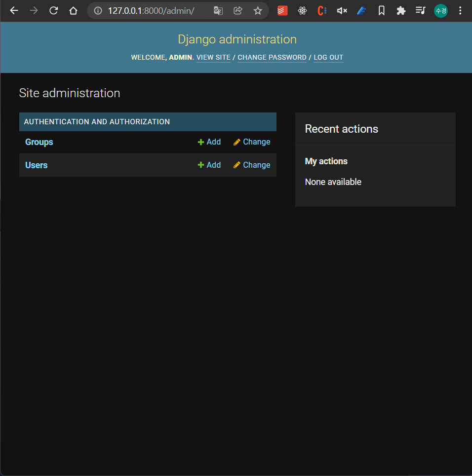Open the Chrome three-dot menu
The height and width of the screenshot is (476, 472).
[x=460, y=11]
